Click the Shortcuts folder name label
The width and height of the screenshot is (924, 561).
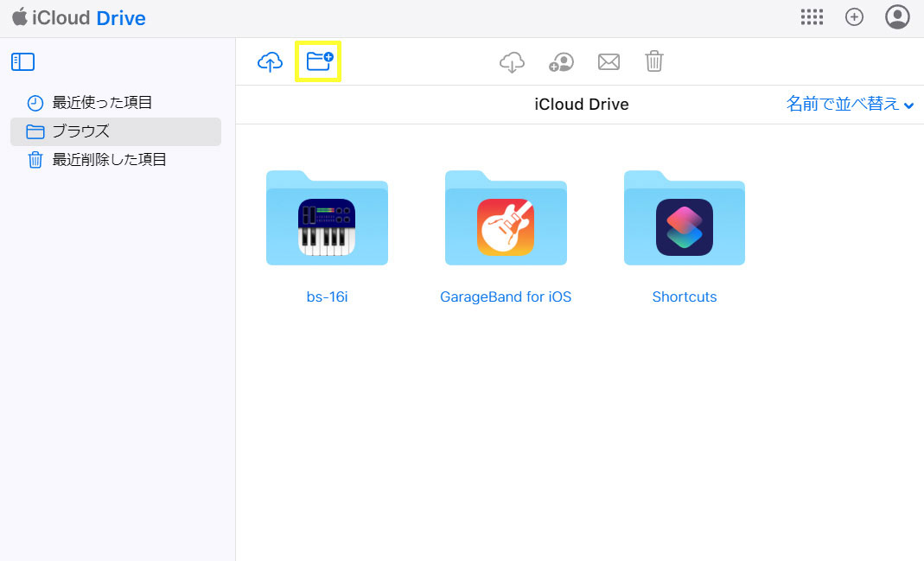pyautogui.click(x=685, y=297)
